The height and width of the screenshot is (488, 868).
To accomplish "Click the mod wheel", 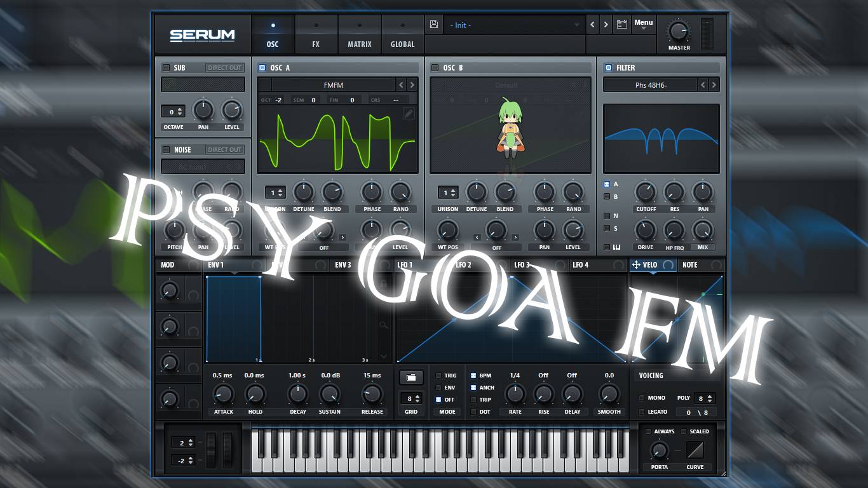I will tap(227, 450).
